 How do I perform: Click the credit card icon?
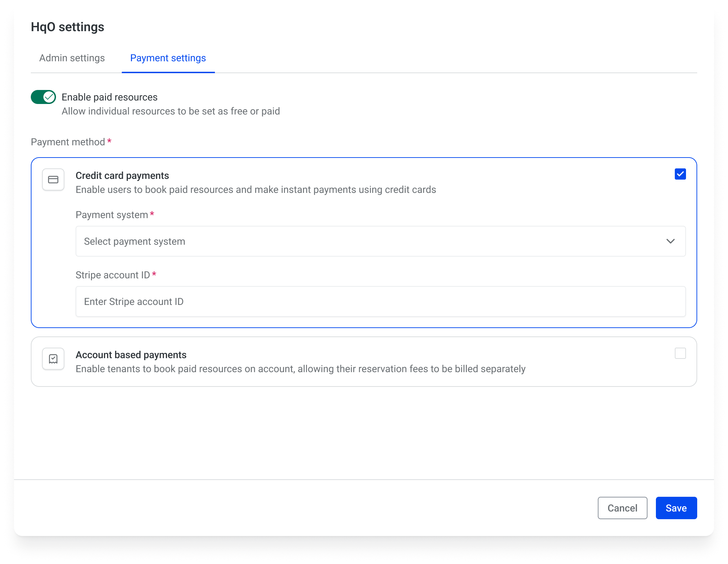53,180
